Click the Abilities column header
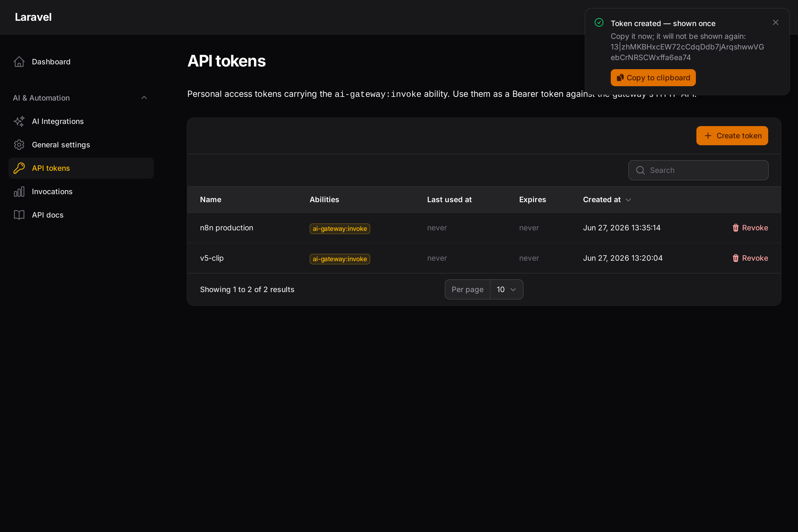Image resolution: width=798 pixels, height=532 pixels. pos(324,199)
